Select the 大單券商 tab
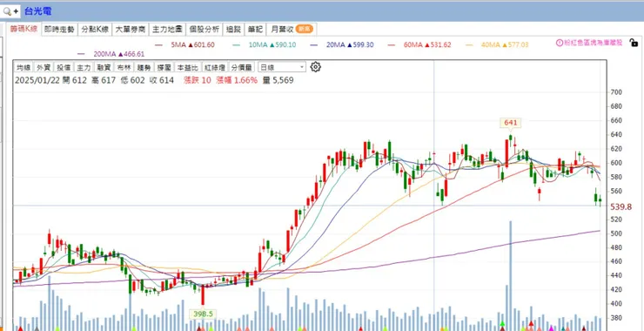Screen dimensions: 644x331 click(x=131, y=30)
